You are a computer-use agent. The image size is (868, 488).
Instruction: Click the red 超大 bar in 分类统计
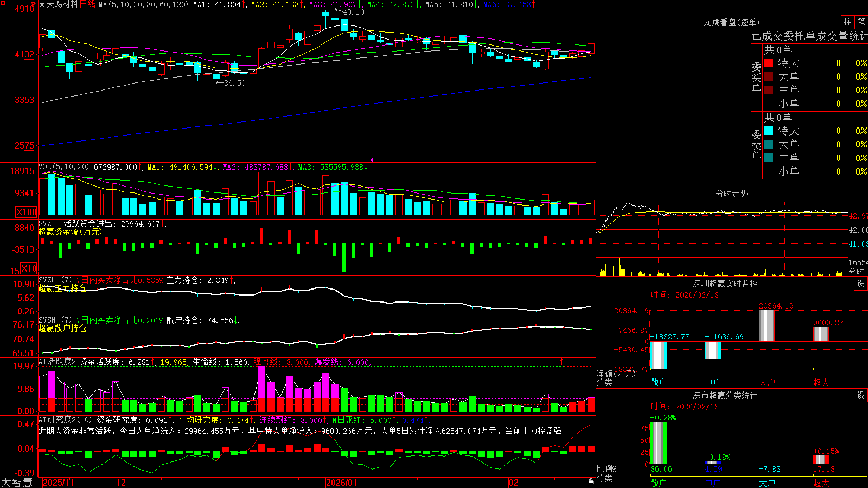tap(821, 459)
